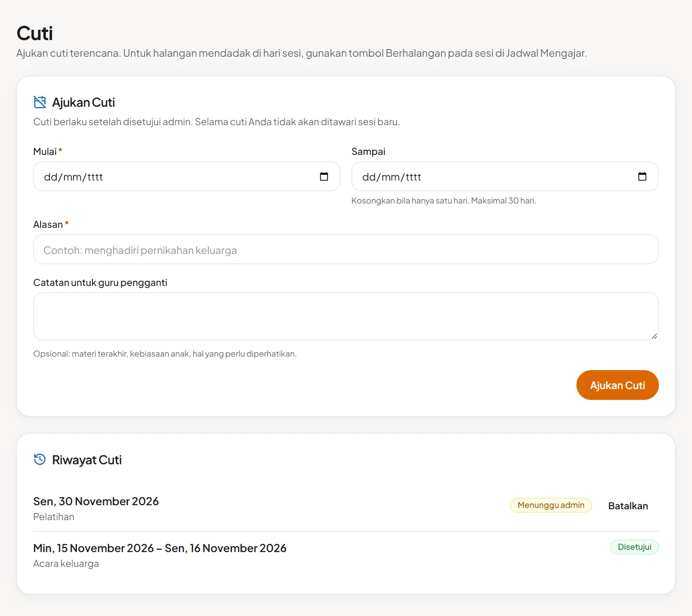This screenshot has height=616, width=692.
Task: Click the Ajukan cuti terencana page description
Action: pyautogui.click(x=301, y=53)
